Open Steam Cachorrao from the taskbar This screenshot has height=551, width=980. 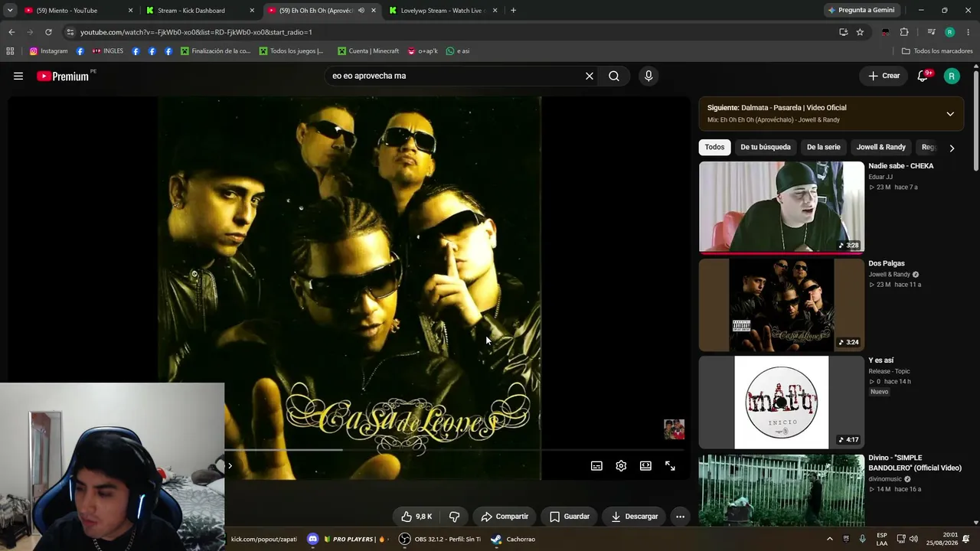click(x=513, y=539)
